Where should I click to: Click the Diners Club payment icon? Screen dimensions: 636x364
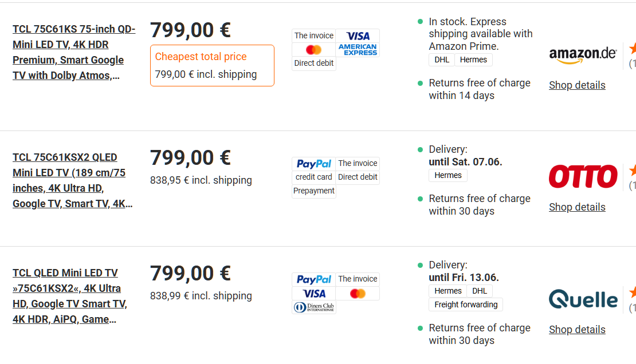pyautogui.click(x=313, y=307)
